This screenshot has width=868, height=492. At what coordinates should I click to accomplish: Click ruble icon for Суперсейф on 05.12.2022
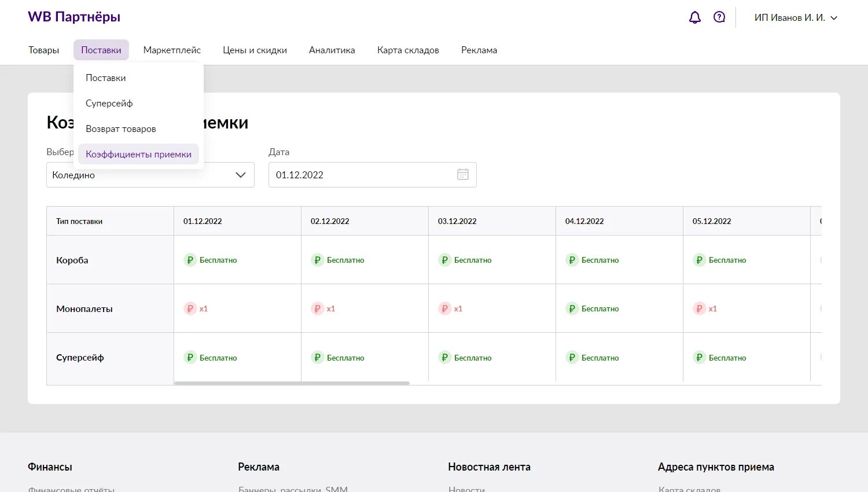[x=699, y=357]
